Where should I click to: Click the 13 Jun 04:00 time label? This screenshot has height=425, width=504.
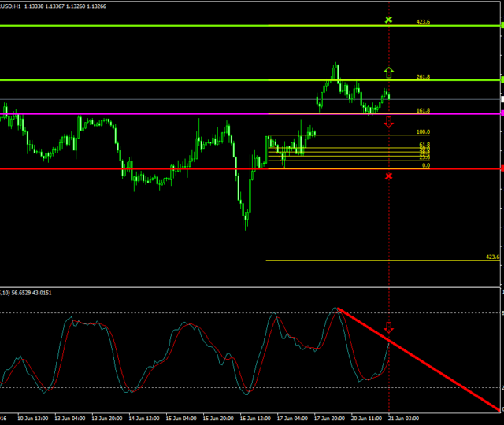tap(69, 419)
